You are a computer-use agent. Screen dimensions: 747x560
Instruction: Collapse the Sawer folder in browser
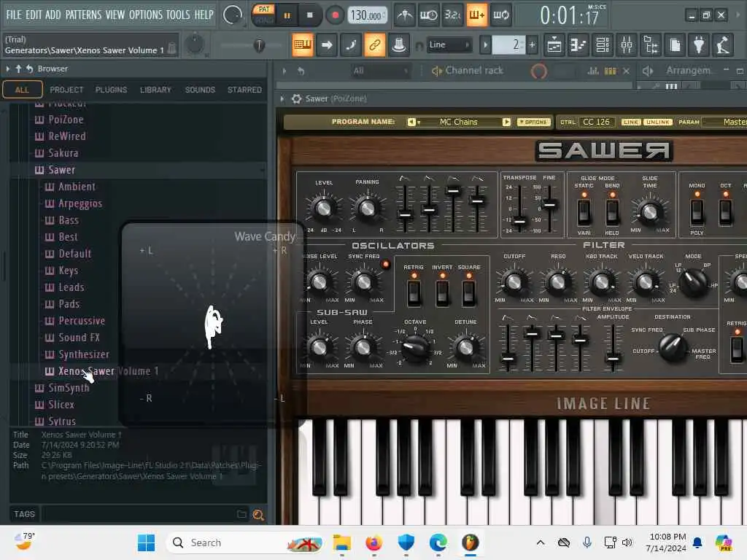point(61,170)
